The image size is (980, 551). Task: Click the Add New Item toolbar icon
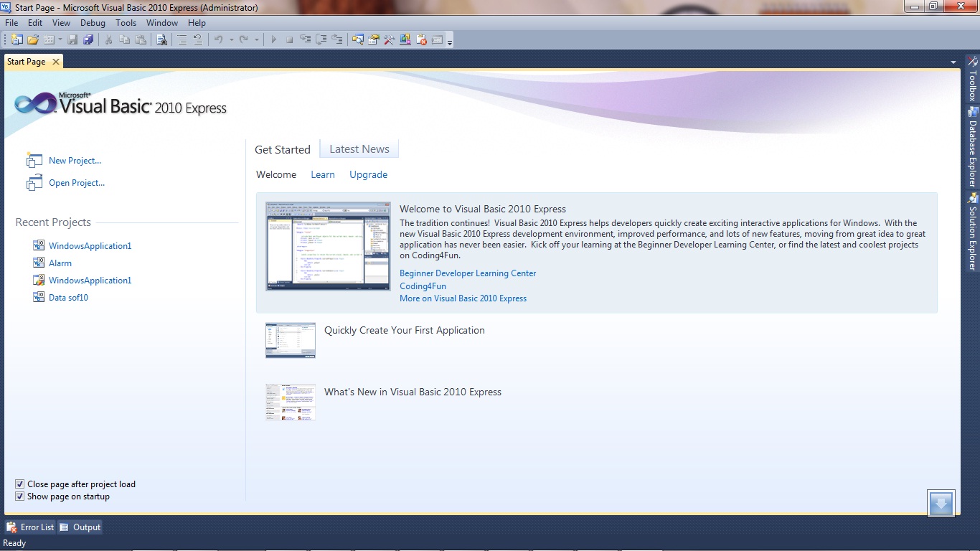coord(50,40)
